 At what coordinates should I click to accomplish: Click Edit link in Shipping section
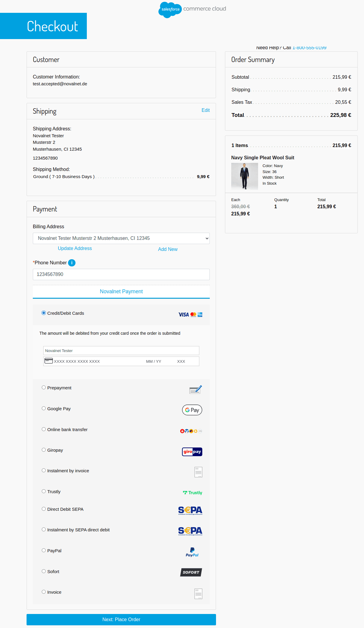(206, 110)
